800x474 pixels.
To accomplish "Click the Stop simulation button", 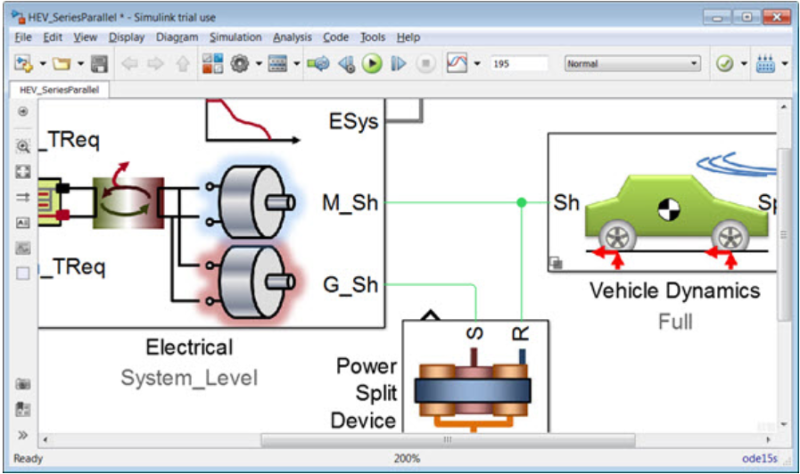I will pyautogui.click(x=425, y=64).
